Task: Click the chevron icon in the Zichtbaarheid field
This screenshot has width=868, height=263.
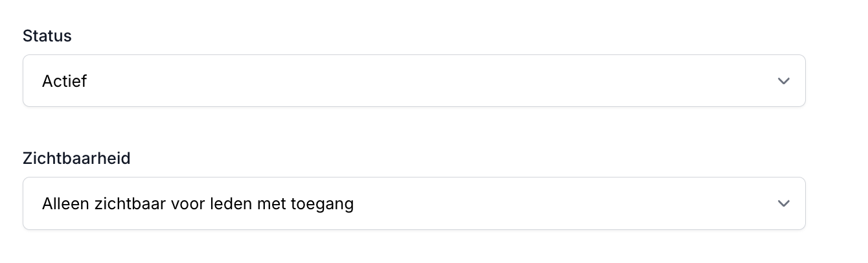Action: (784, 203)
